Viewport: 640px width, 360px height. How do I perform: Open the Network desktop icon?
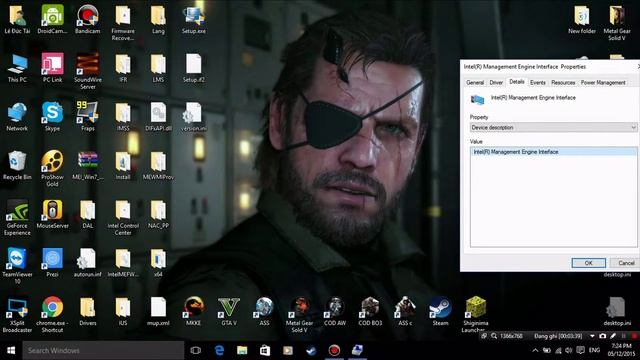point(17,116)
